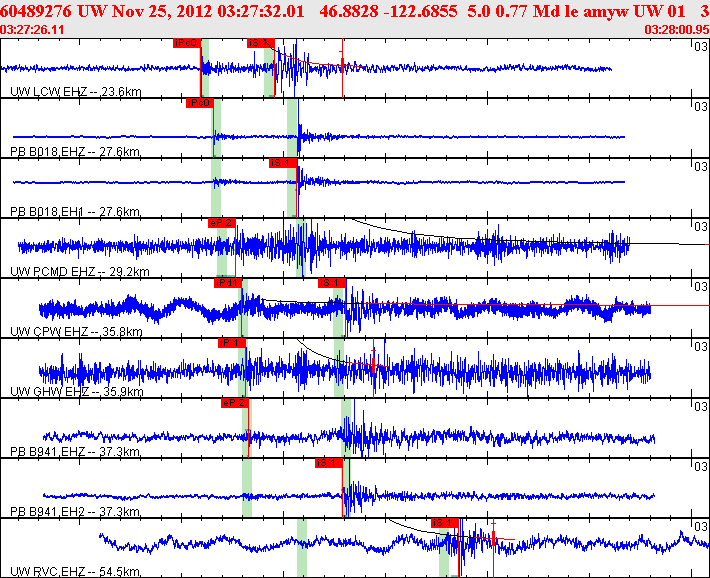Click the '03' tag on the LCW row
The image size is (710, 578).
(701, 46)
